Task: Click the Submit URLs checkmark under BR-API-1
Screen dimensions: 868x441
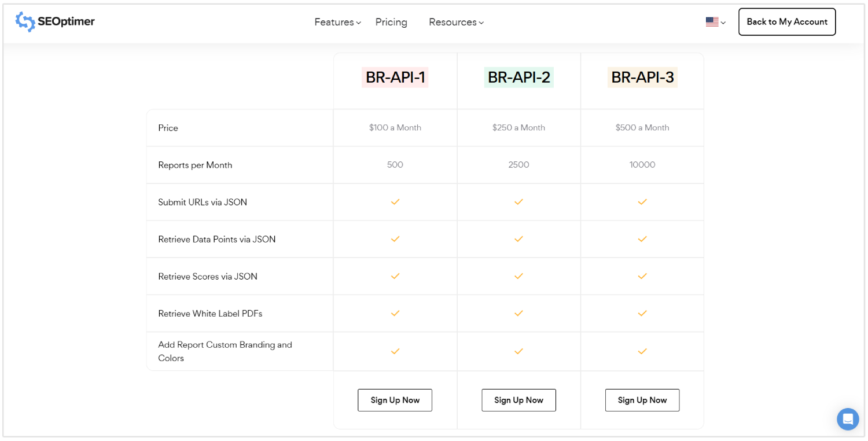Action: coord(395,202)
